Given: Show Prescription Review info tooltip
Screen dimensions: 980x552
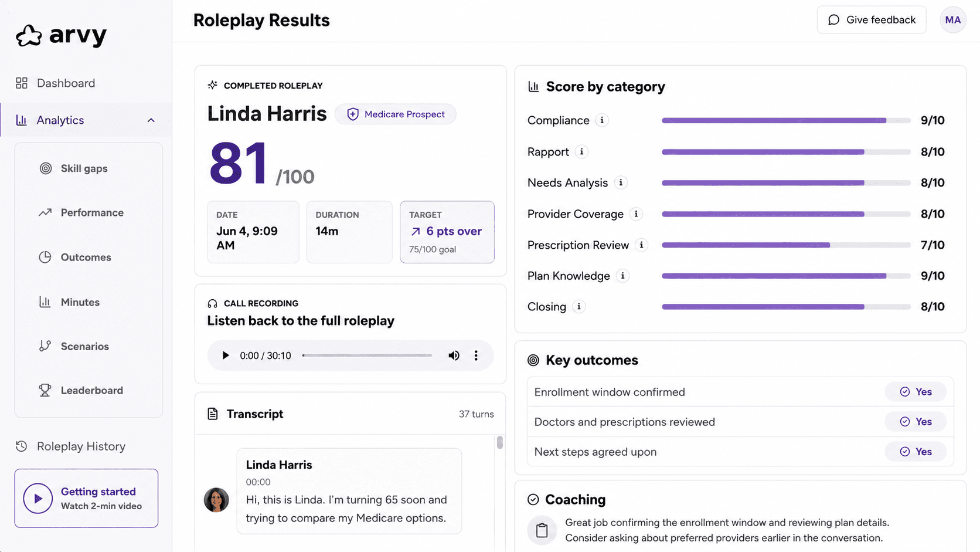Looking at the screenshot, I should pyautogui.click(x=642, y=245).
